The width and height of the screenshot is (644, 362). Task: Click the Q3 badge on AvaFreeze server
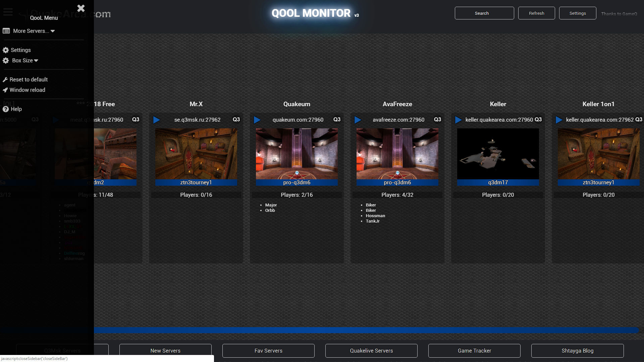437,119
